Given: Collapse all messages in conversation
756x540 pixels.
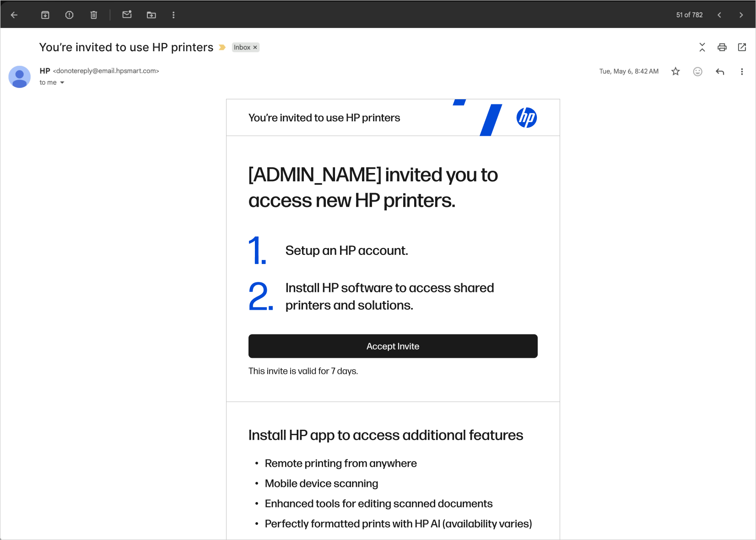Looking at the screenshot, I should pos(702,47).
